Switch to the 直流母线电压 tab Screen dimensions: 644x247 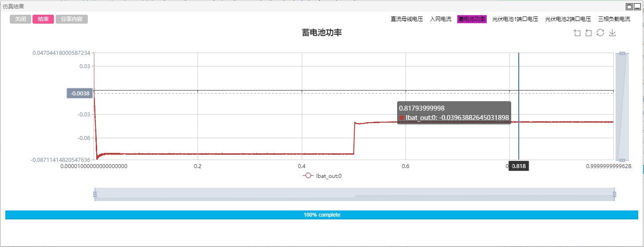pyautogui.click(x=407, y=19)
